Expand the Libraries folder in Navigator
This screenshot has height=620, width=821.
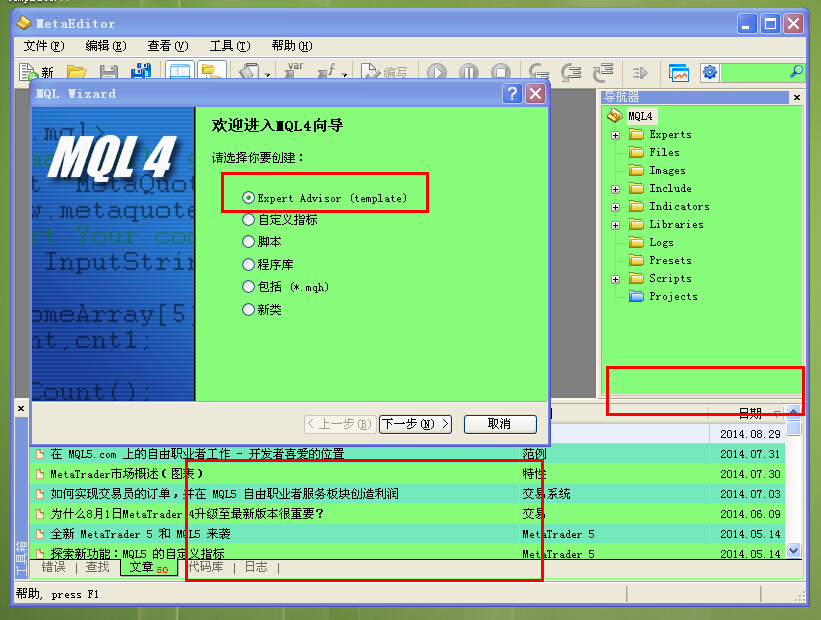point(615,225)
